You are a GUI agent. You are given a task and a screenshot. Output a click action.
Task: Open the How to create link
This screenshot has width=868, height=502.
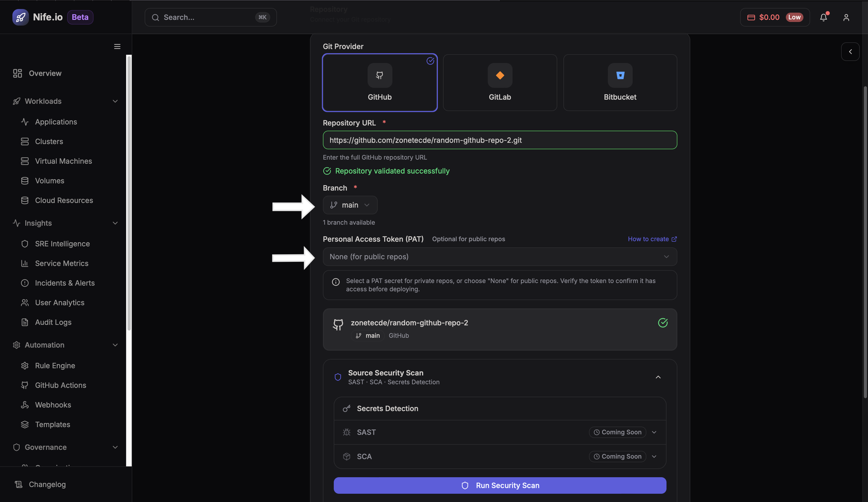652,239
